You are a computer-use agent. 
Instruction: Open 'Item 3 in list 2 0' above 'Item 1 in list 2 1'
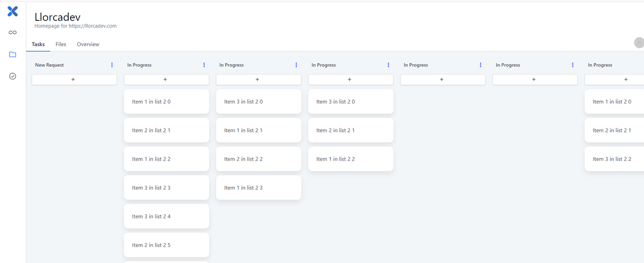pyautogui.click(x=259, y=101)
